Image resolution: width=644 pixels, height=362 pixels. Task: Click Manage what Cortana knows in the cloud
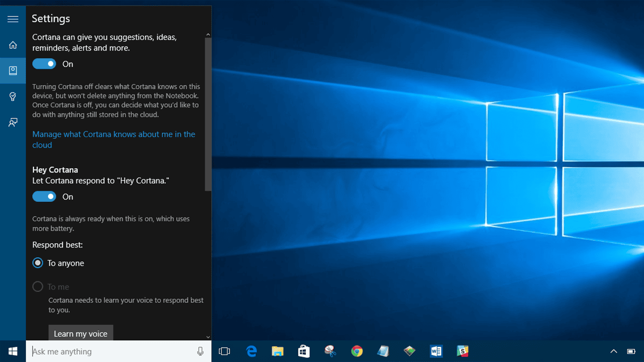click(x=113, y=139)
